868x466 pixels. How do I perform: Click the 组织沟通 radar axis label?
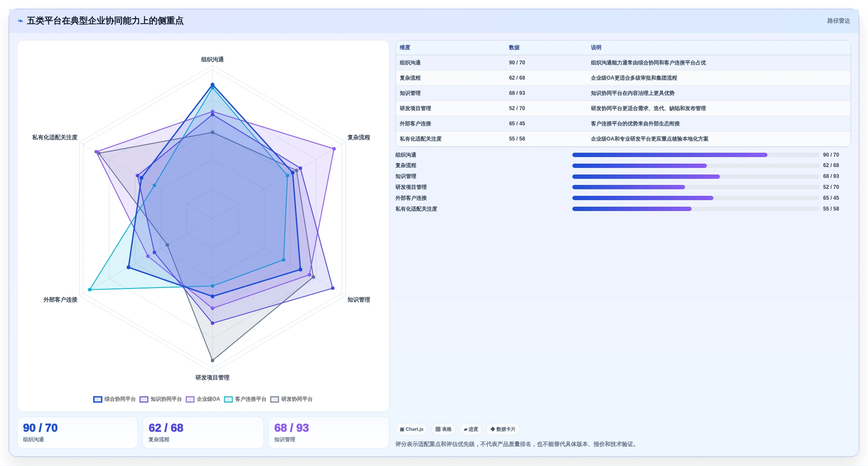point(213,60)
